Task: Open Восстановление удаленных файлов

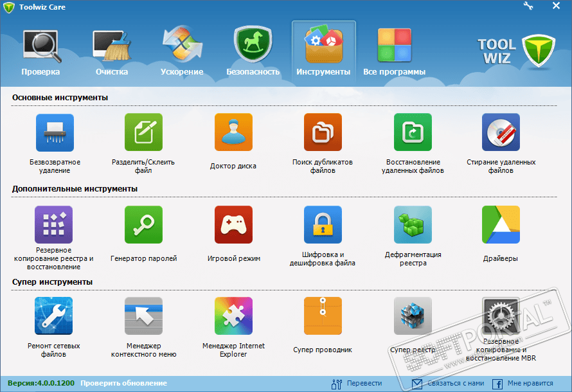Action: (x=413, y=132)
